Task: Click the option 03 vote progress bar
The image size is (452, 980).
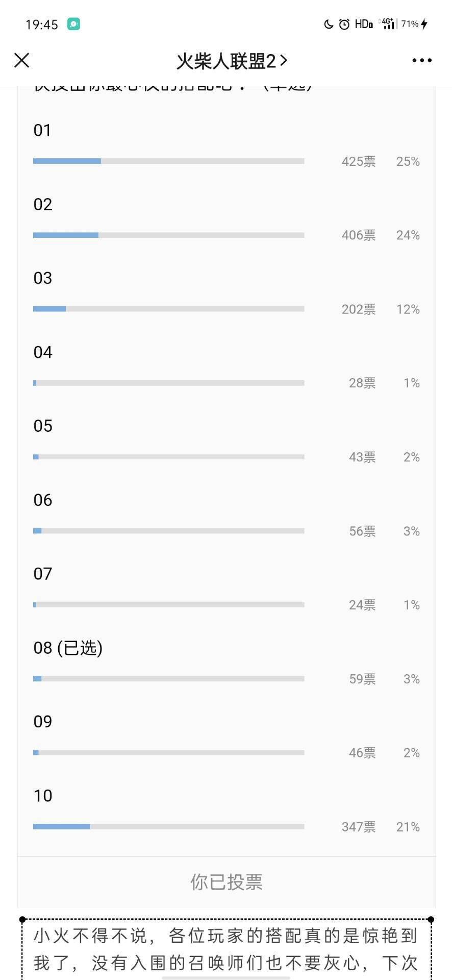Action: point(168,309)
